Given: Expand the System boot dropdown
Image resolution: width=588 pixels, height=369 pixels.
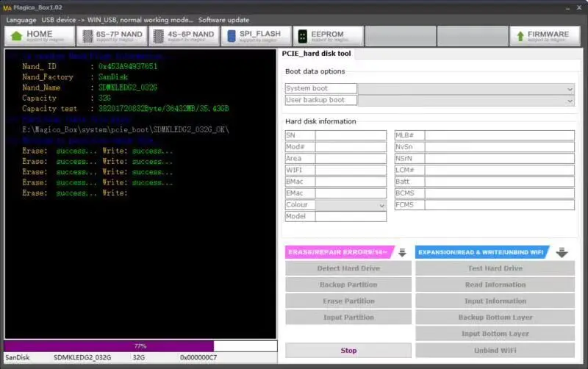Looking at the screenshot, I should [x=466, y=89].
